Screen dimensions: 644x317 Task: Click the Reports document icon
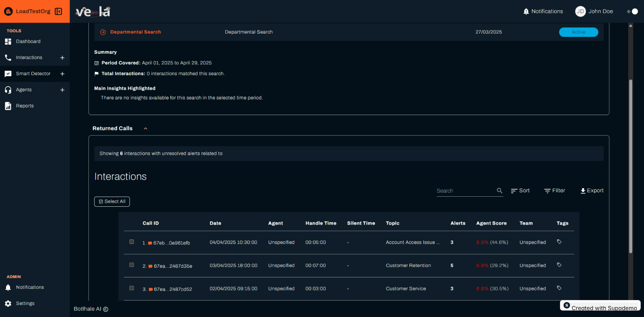click(8, 106)
